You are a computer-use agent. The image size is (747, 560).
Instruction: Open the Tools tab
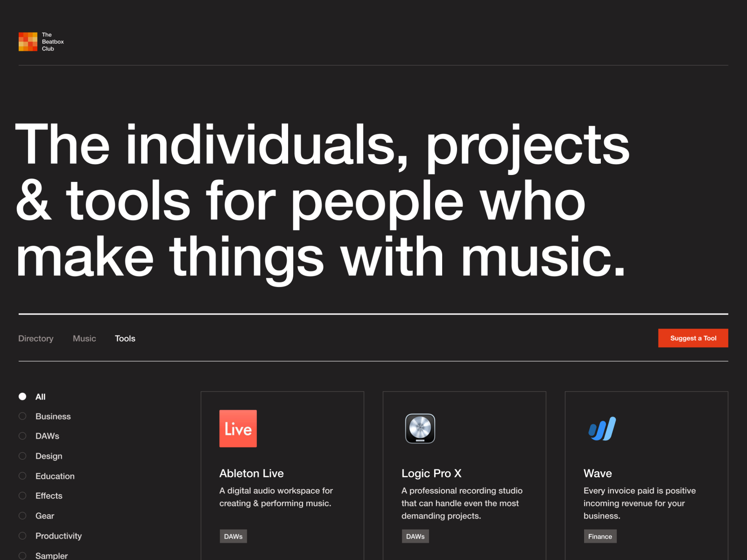(125, 338)
